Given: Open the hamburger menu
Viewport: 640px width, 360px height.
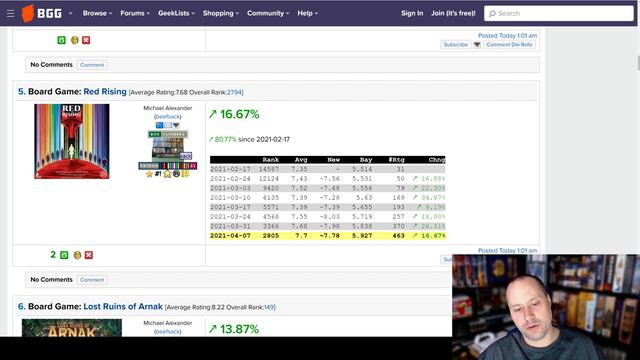Looking at the screenshot, I should pos(10,13).
